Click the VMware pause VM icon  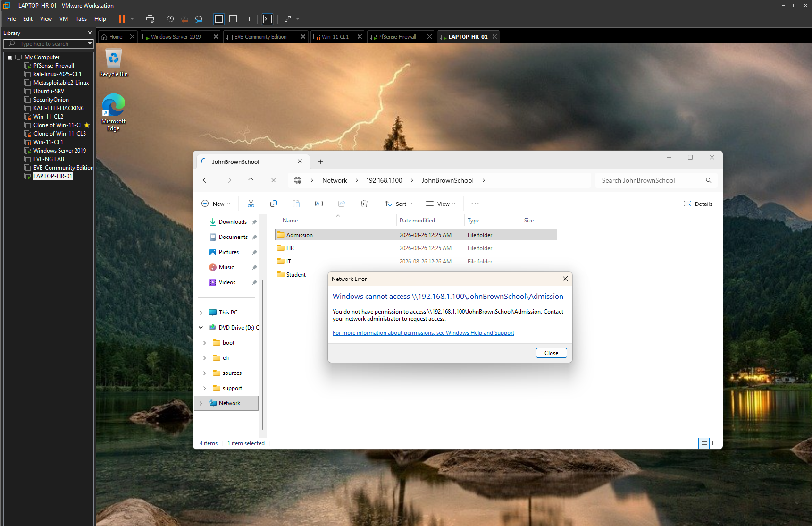pyautogui.click(x=122, y=19)
